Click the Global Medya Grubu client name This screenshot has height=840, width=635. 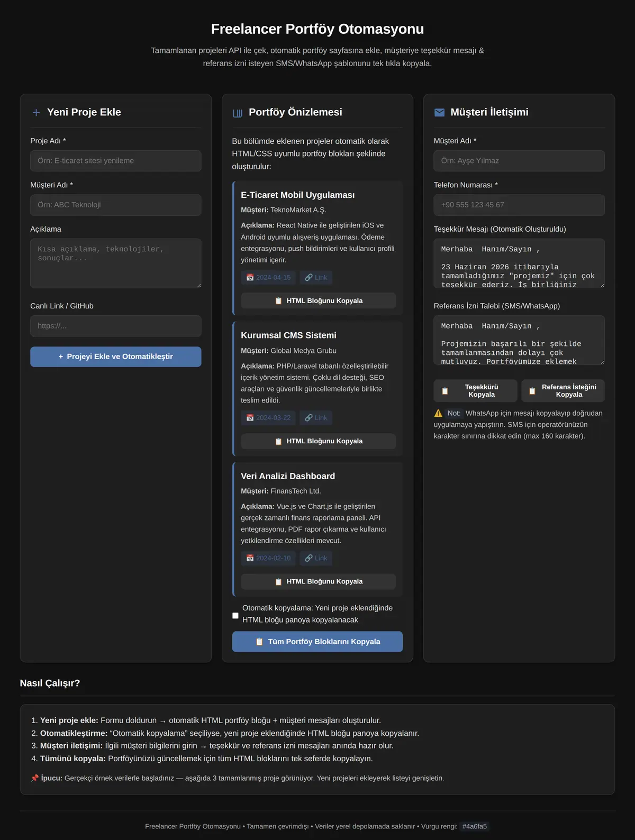coord(304,351)
